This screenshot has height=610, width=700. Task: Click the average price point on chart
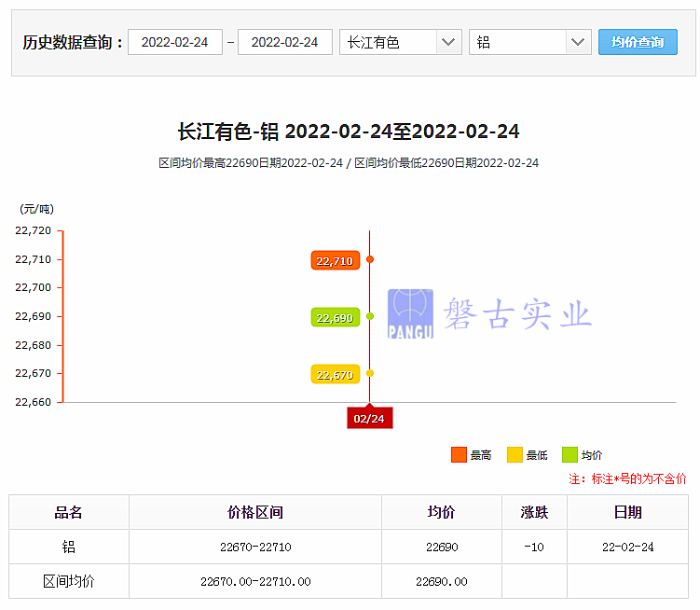370,316
